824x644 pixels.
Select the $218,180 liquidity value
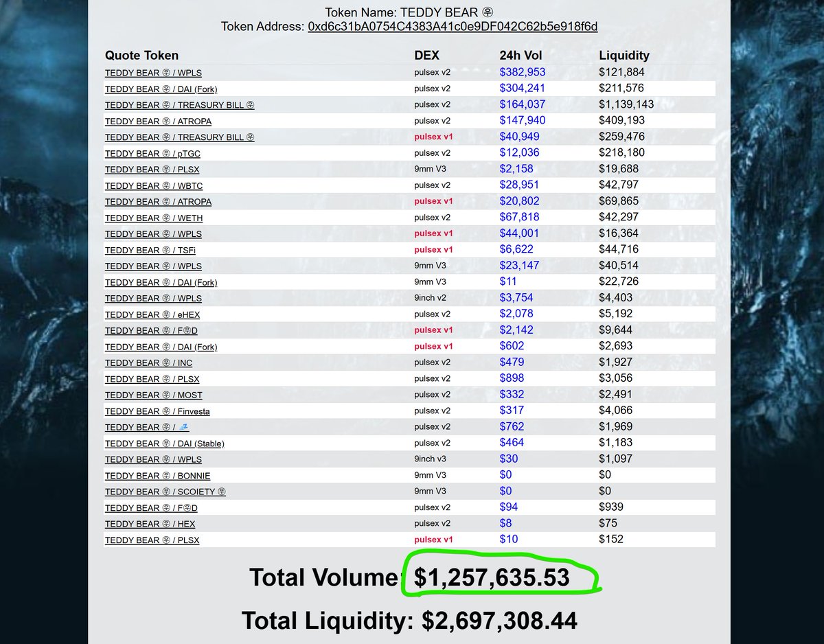[x=622, y=152]
